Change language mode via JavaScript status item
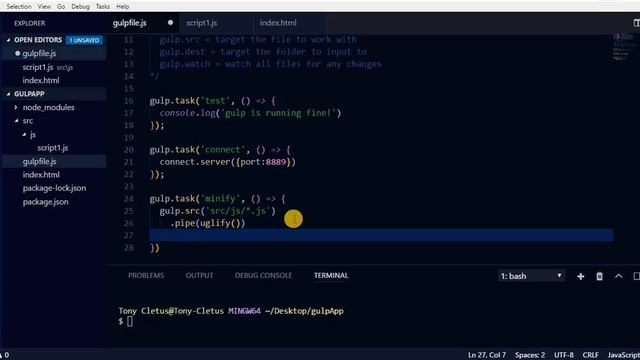 (x=624, y=355)
